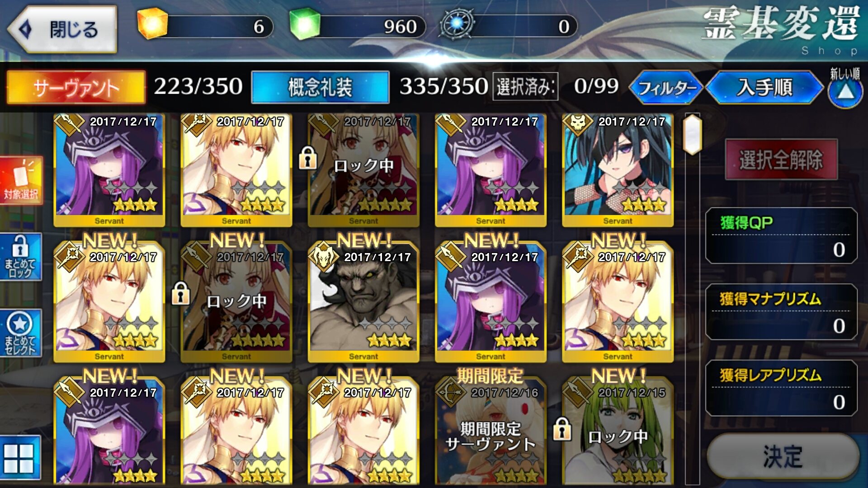
Task: Switch to the 概念礼装 tab
Action: [320, 87]
